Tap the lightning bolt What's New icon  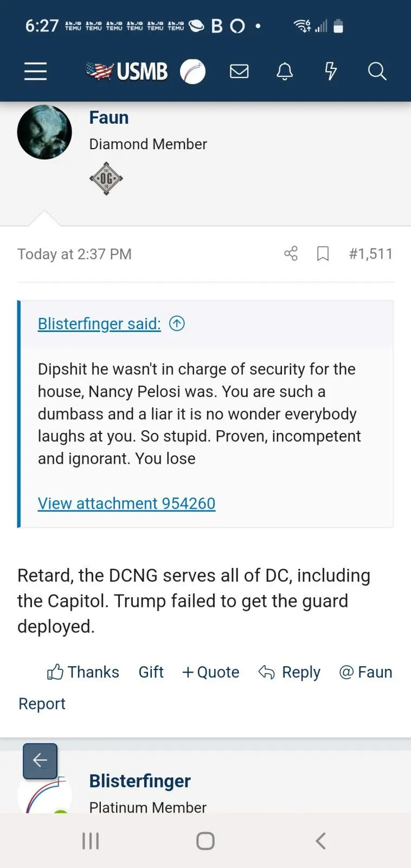(x=331, y=71)
